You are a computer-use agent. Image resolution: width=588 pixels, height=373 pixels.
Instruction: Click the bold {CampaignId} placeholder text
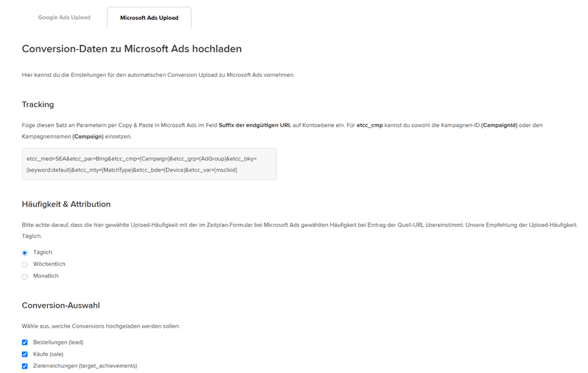click(499, 125)
